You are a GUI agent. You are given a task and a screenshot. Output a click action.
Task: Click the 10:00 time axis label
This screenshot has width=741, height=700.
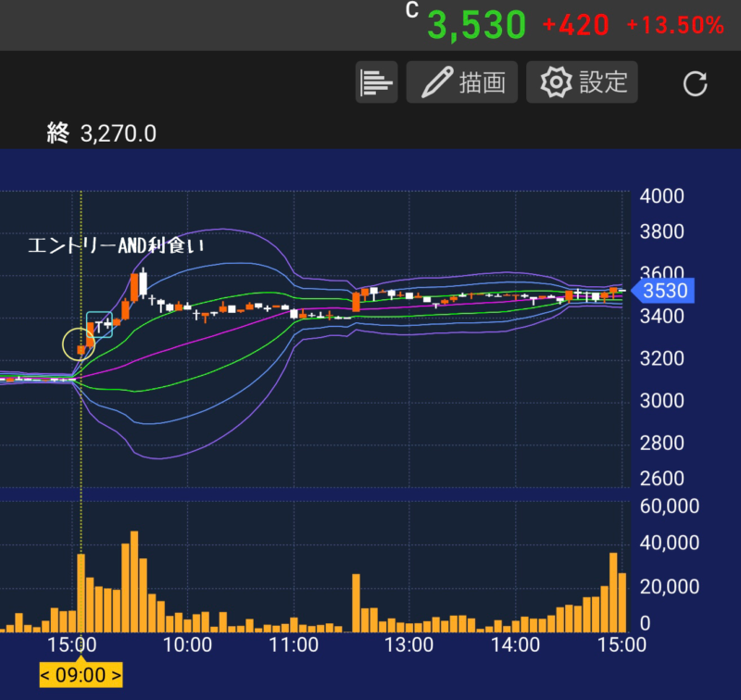(187, 644)
